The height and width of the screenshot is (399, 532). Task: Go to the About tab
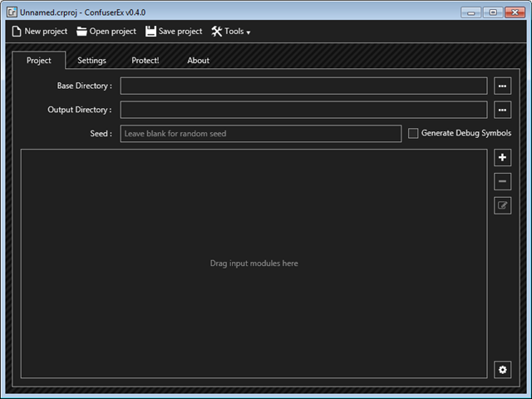pyautogui.click(x=198, y=61)
